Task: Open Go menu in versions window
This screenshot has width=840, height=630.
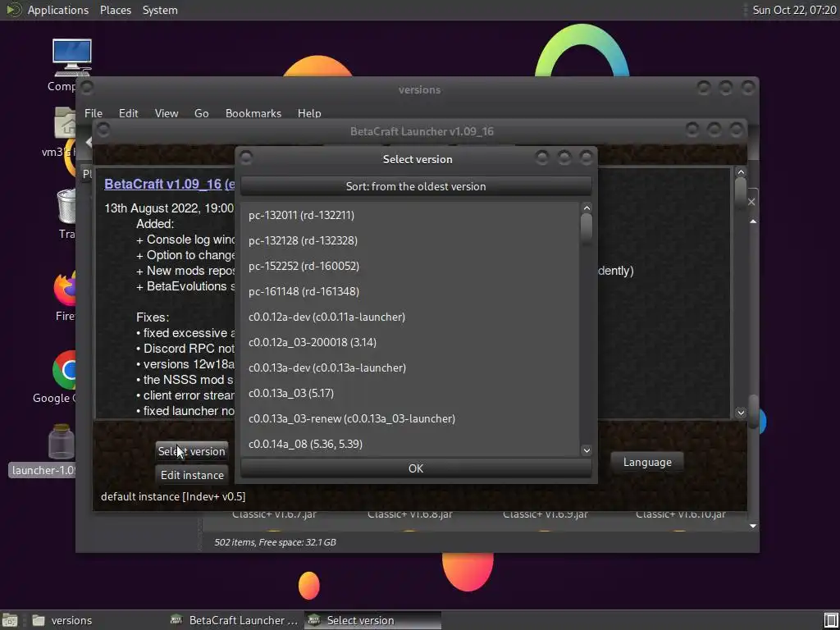Action: click(202, 113)
